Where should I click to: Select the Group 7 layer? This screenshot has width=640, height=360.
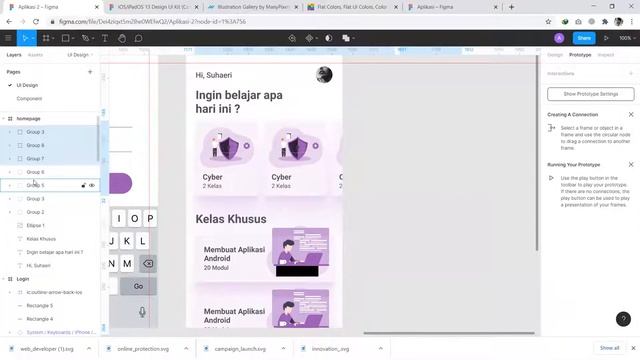click(x=49, y=159)
